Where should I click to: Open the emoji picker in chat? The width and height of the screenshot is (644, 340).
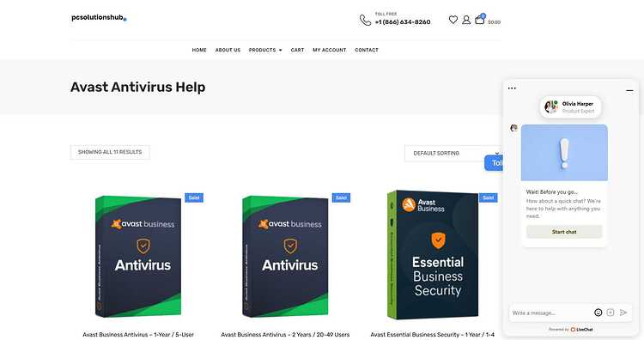598,313
